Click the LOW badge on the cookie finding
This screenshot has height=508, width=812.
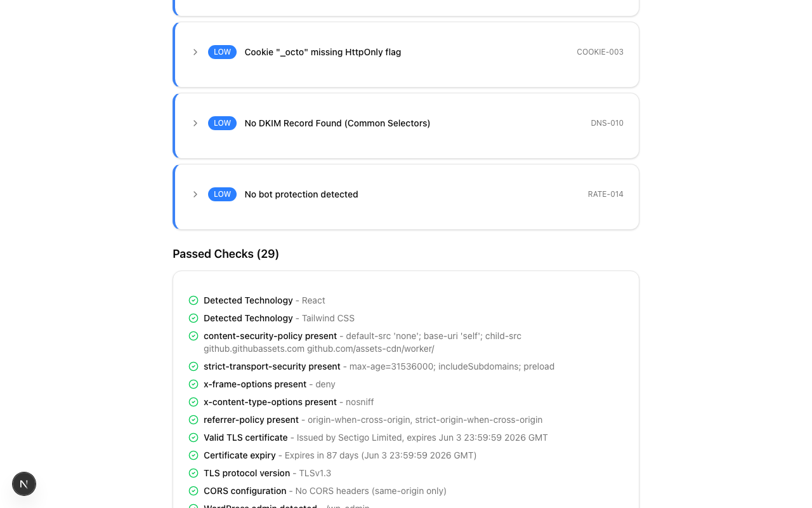coord(222,52)
